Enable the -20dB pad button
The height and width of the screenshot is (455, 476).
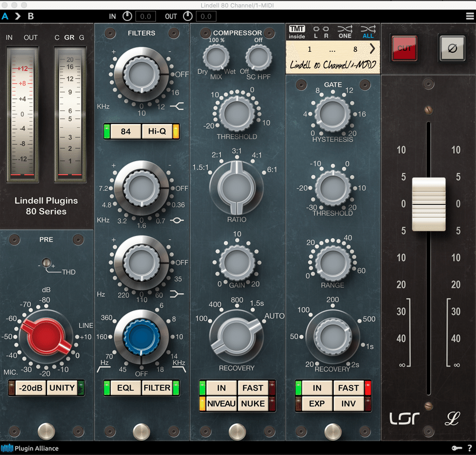coord(27,388)
